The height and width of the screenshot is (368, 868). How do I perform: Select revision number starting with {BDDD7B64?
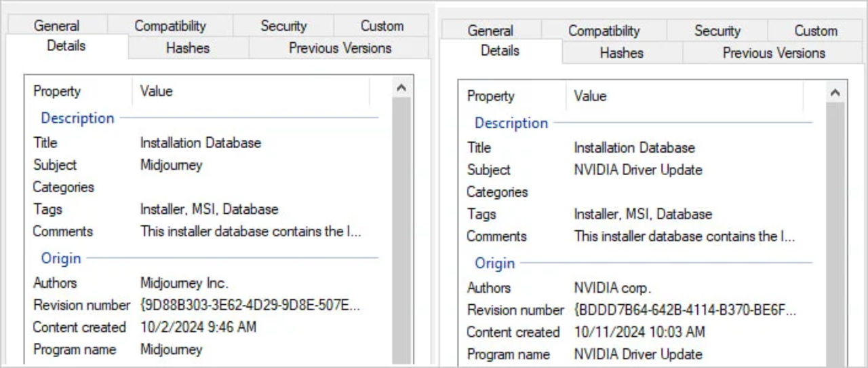click(x=685, y=310)
